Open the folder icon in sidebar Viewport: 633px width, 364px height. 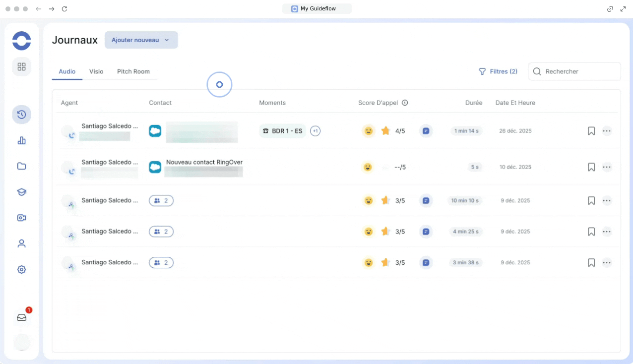(21, 166)
